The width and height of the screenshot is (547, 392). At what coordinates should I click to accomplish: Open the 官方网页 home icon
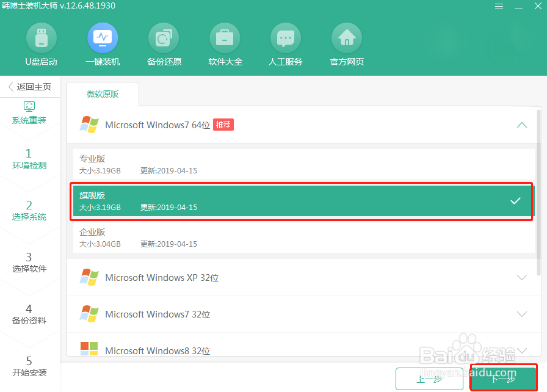[x=347, y=38]
